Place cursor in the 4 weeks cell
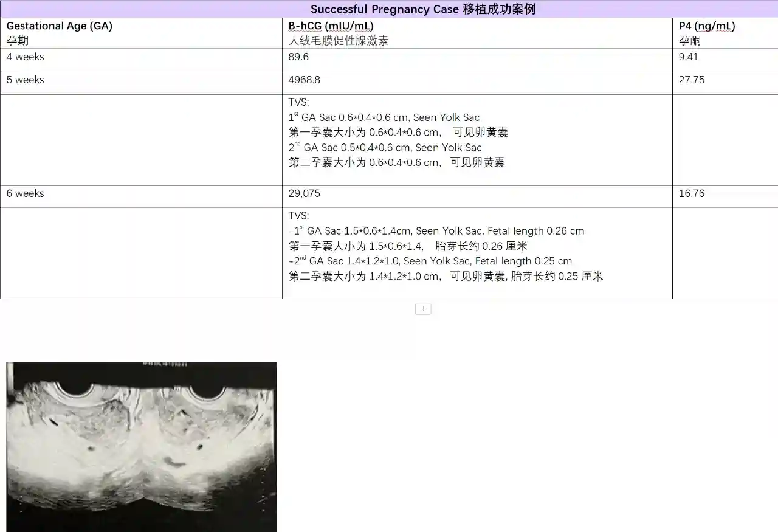This screenshot has width=778, height=532. 26,57
